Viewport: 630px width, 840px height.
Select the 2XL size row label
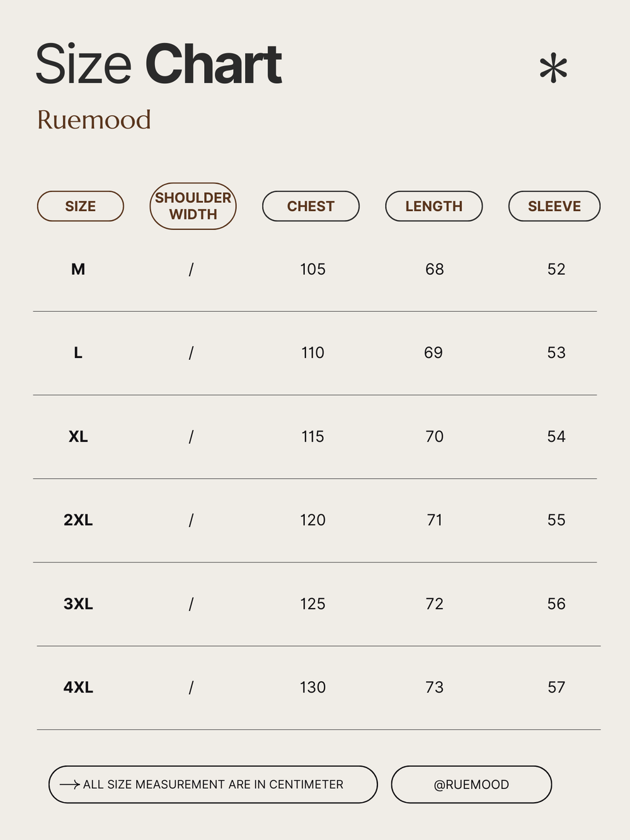point(78,521)
